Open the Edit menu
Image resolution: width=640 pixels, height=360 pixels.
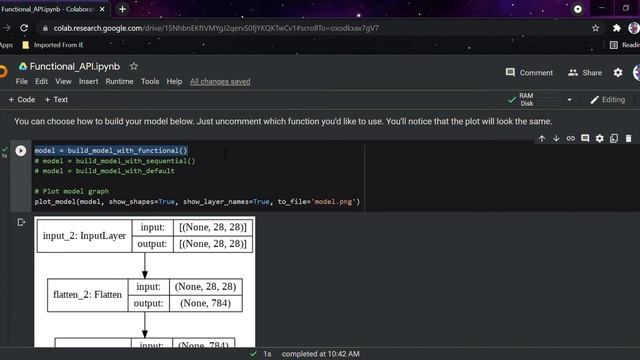pos(41,82)
